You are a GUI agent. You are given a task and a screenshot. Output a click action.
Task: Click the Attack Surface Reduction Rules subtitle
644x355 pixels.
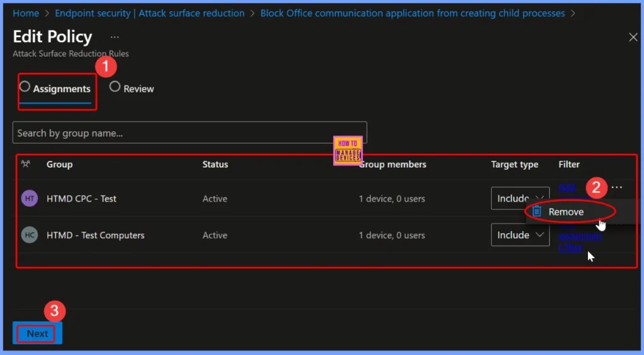pyautogui.click(x=70, y=53)
